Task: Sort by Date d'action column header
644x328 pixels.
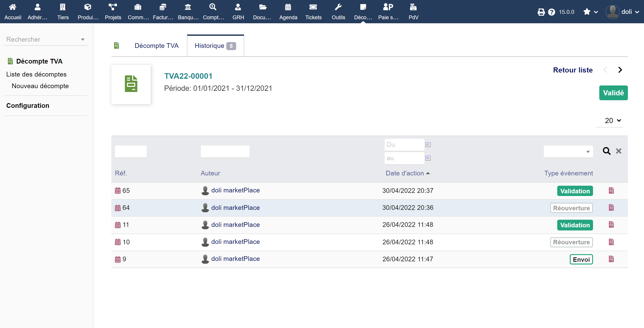Action: pos(405,173)
